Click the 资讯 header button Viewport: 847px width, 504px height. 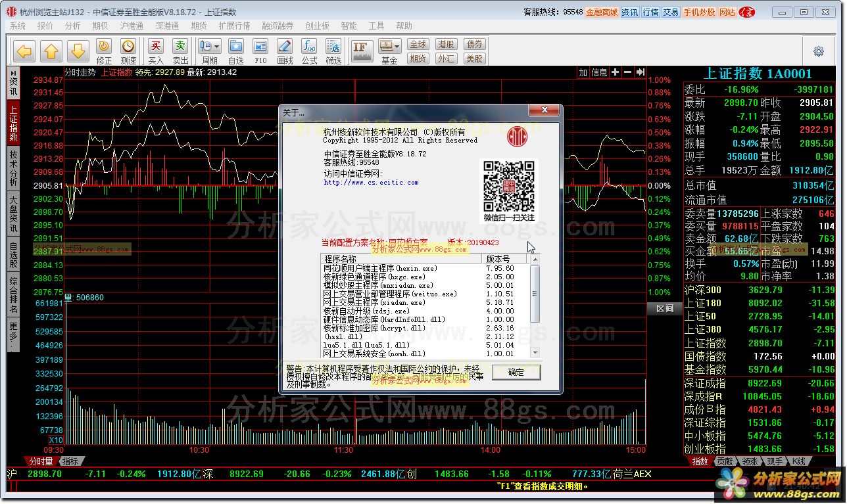point(629,12)
